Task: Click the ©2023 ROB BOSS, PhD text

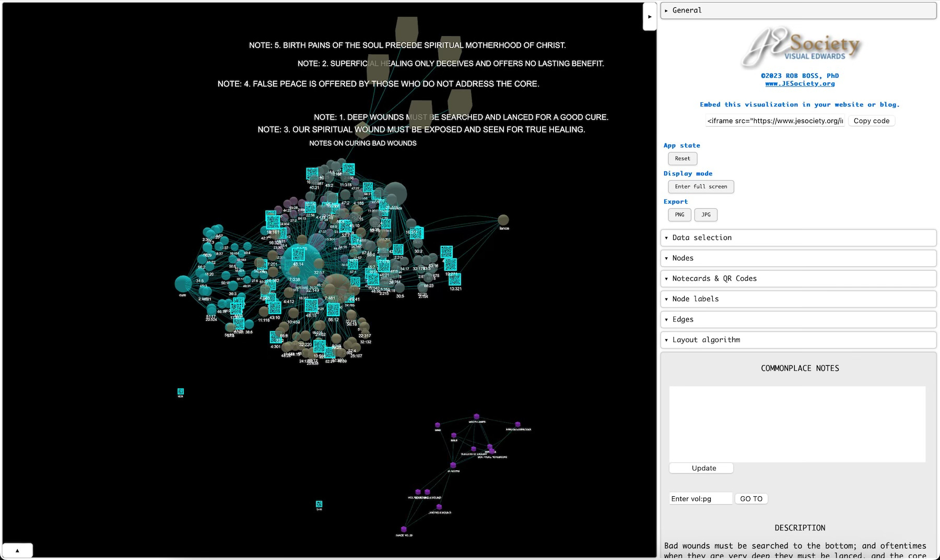Action: (800, 76)
